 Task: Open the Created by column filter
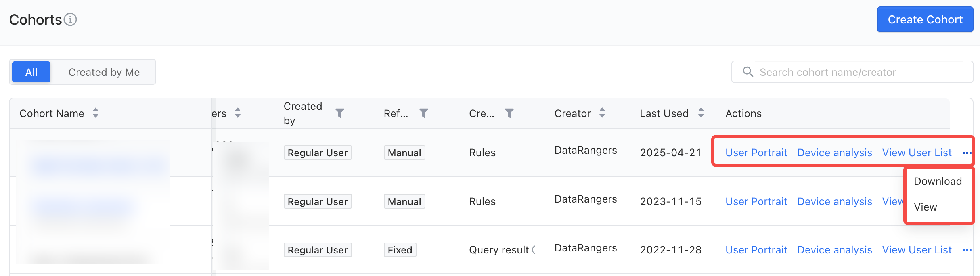[x=340, y=113]
